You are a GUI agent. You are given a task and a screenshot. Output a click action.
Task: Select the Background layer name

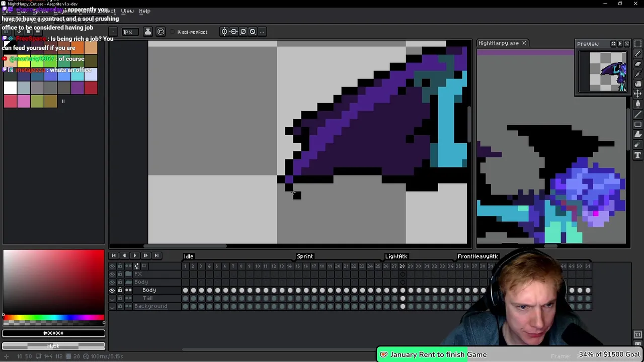pyautogui.click(x=151, y=306)
